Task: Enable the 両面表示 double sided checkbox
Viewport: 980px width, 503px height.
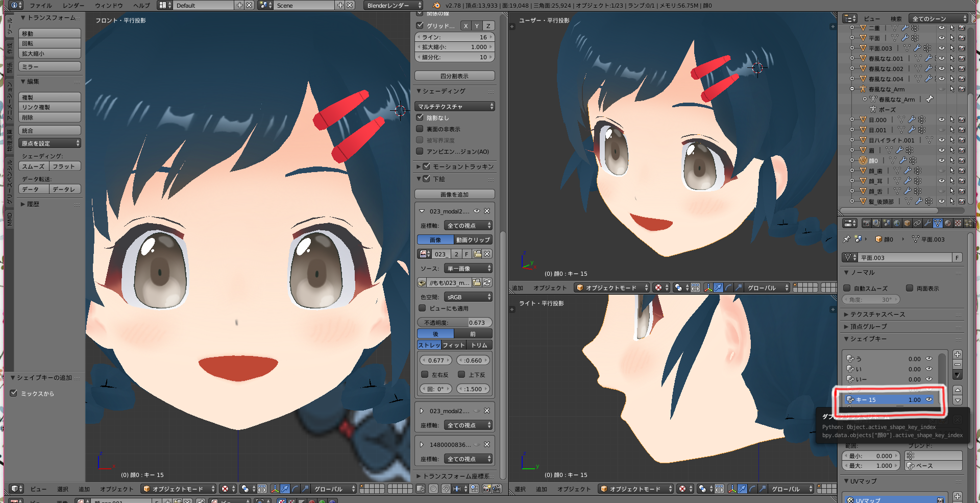Action: (x=910, y=288)
